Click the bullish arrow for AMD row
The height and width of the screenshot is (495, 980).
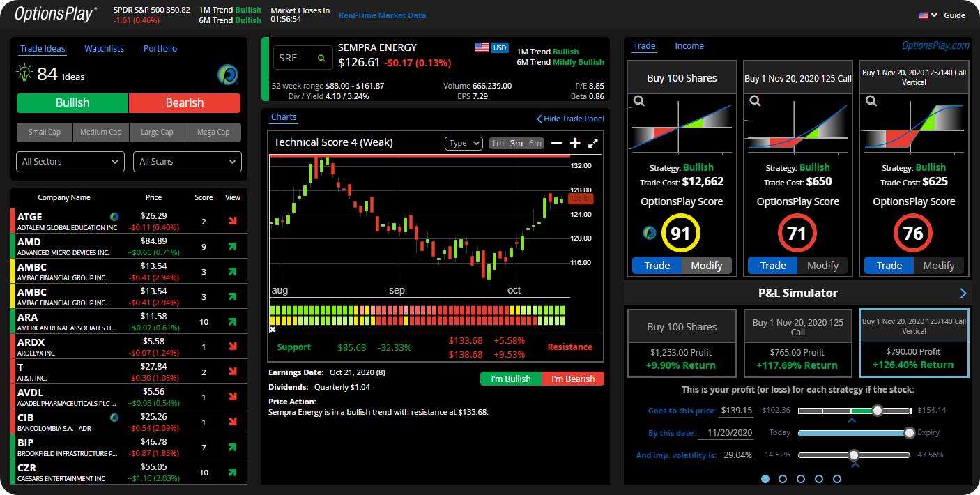pyautogui.click(x=233, y=247)
